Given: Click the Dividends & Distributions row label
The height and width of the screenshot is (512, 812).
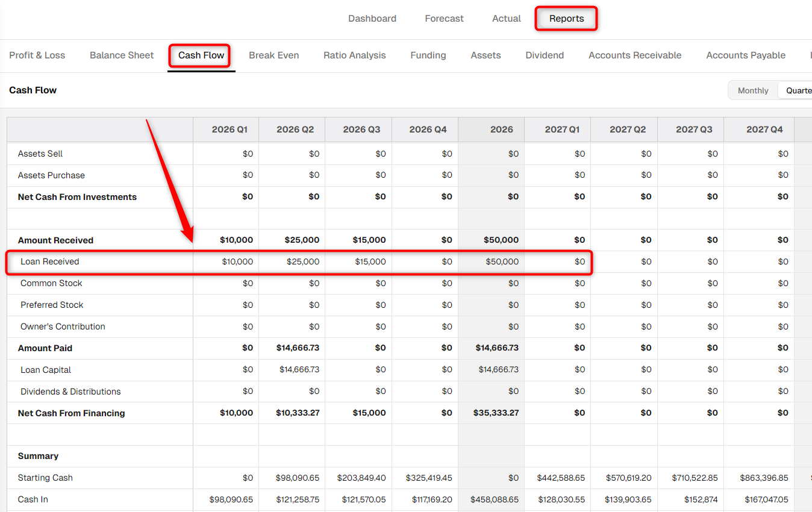Looking at the screenshot, I should pos(70,392).
